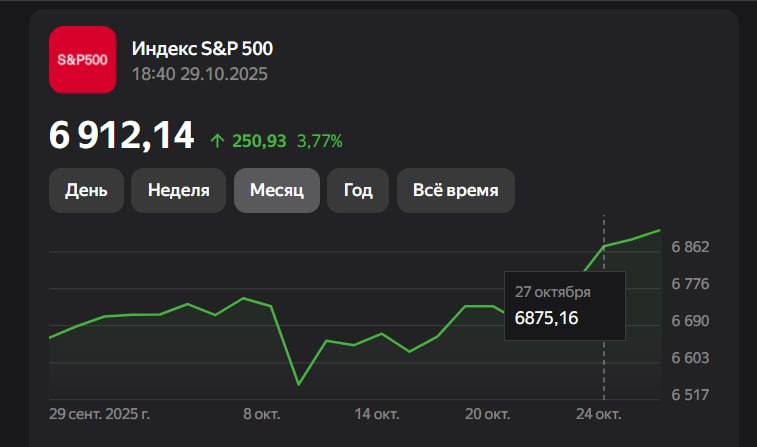Show the Год period chart
The width and height of the screenshot is (757, 447).
point(358,190)
